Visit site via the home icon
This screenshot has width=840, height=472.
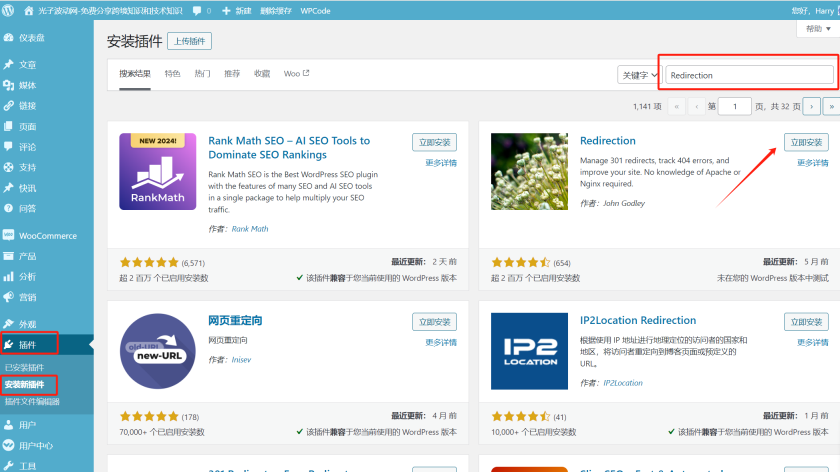pyautogui.click(x=29, y=11)
